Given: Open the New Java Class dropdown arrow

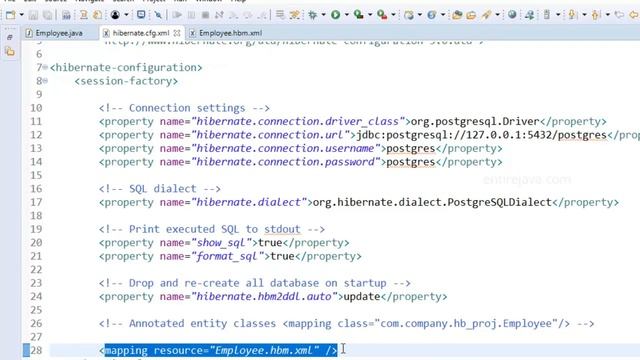Looking at the screenshot, I should [442, 15].
